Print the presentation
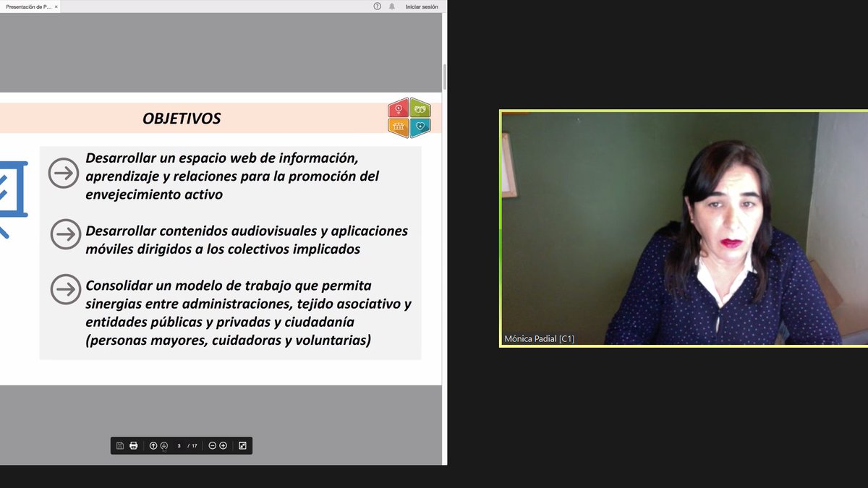 134,445
